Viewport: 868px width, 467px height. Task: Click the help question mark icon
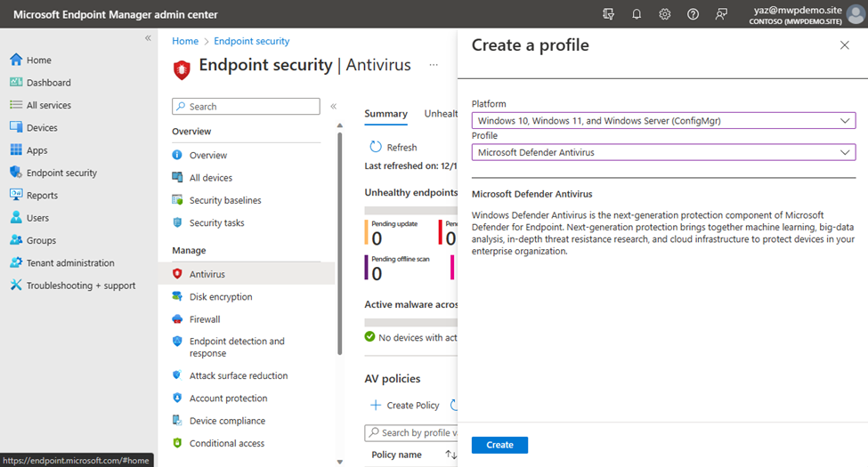tap(694, 14)
